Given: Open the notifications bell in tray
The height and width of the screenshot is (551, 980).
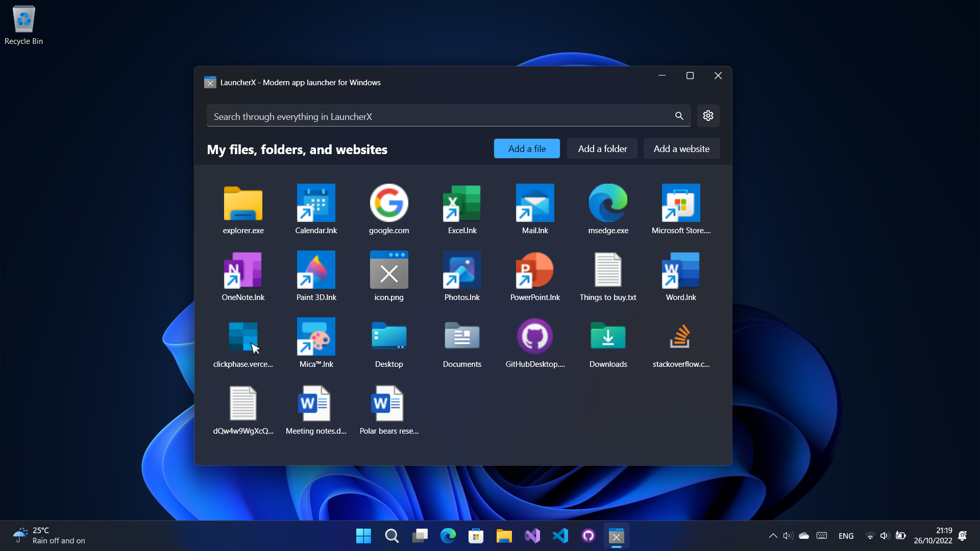Looking at the screenshot, I should [963, 536].
